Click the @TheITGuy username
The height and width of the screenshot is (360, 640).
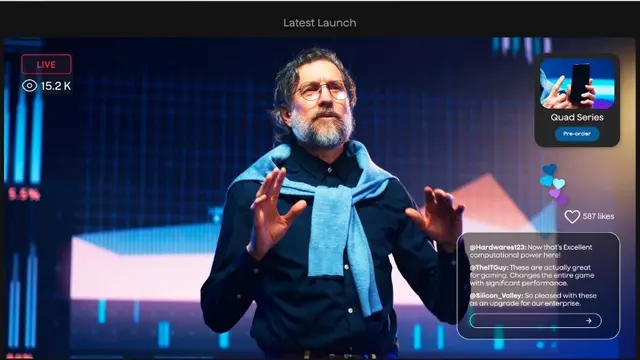[x=489, y=268]
